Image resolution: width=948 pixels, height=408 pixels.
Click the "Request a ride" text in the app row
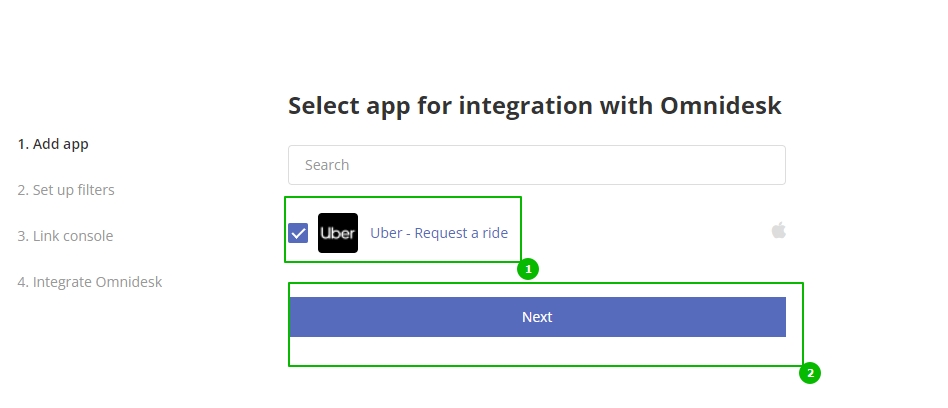point(461,233)
